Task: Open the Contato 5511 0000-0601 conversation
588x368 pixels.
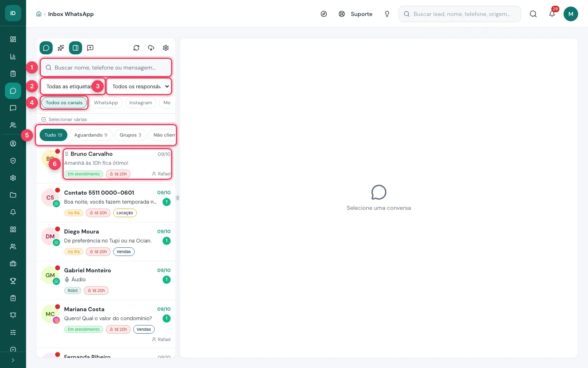Action: [x=106, y=203]
